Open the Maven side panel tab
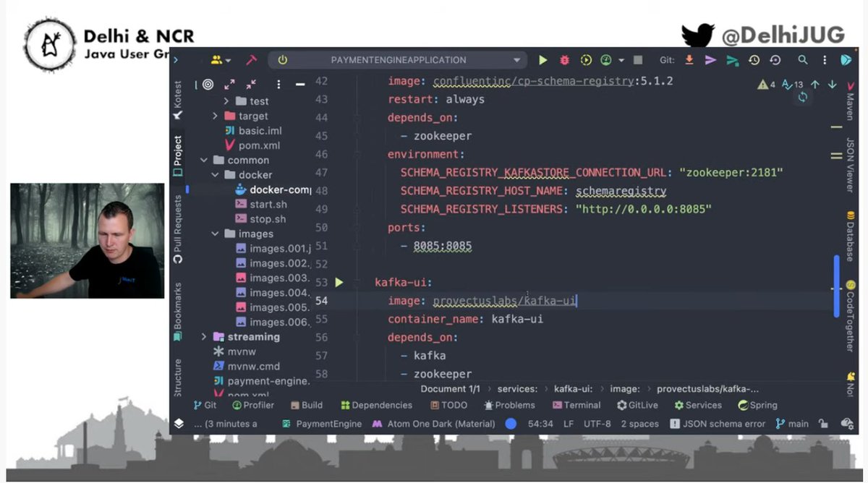 [849, 102]
